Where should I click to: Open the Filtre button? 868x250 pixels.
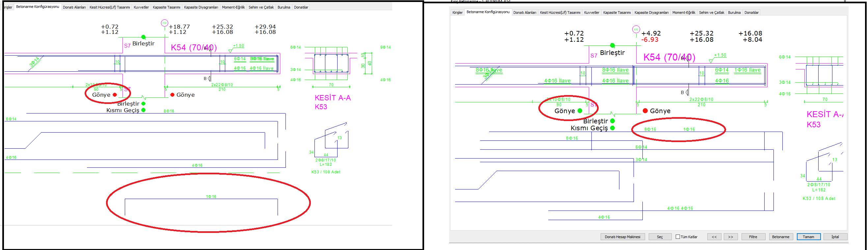tap(753, 237)
